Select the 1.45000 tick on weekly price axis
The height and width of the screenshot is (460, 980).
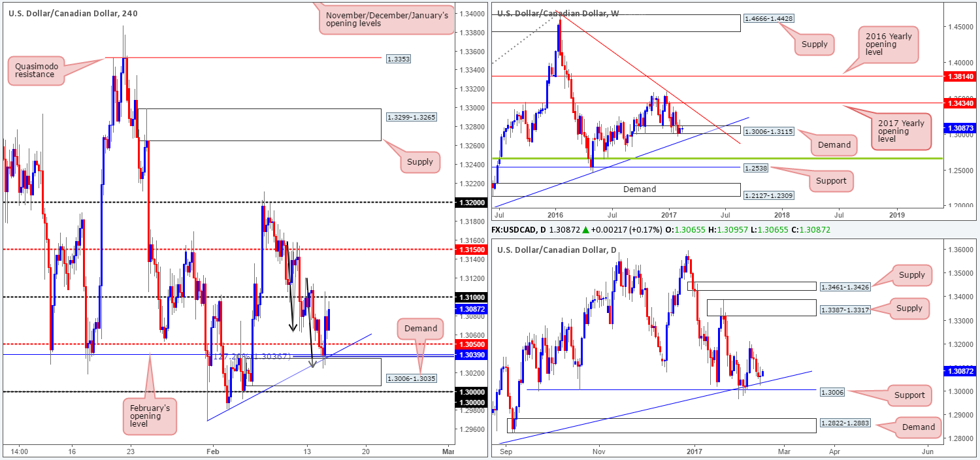tap(960, 27)
